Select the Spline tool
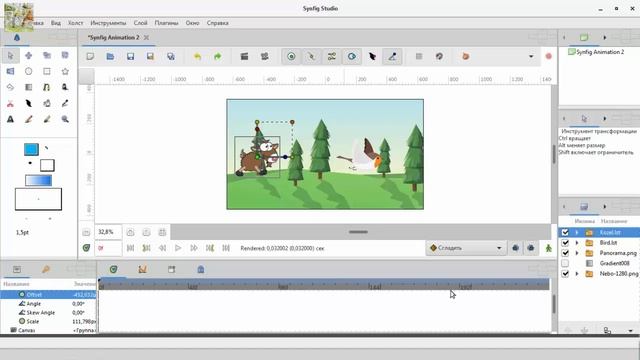640x360 pixels. click(x=47, y=87)
